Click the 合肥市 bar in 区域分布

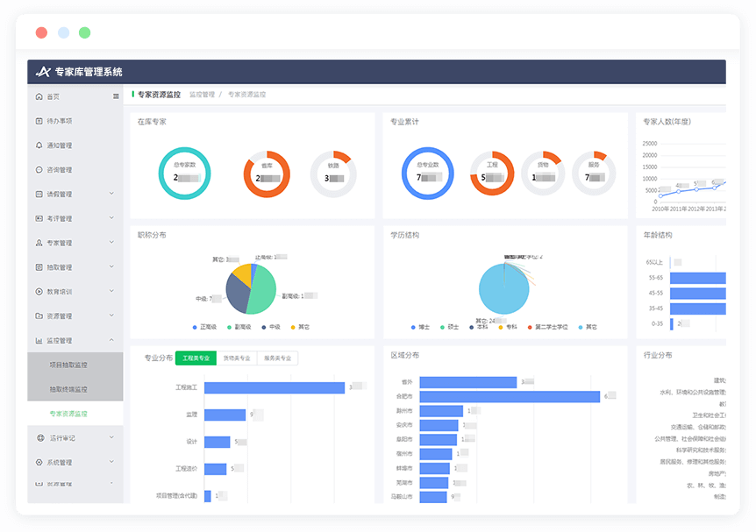coord(509,396)
